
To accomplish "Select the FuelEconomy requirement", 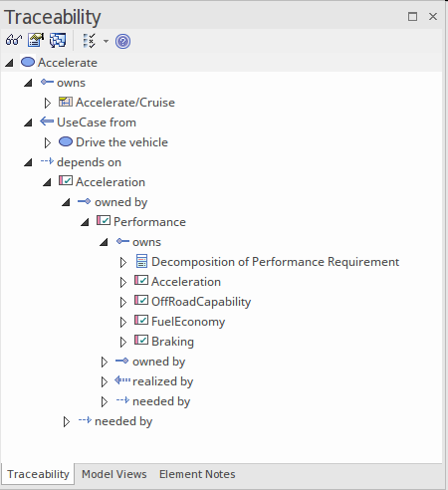I will pos(188,322).
